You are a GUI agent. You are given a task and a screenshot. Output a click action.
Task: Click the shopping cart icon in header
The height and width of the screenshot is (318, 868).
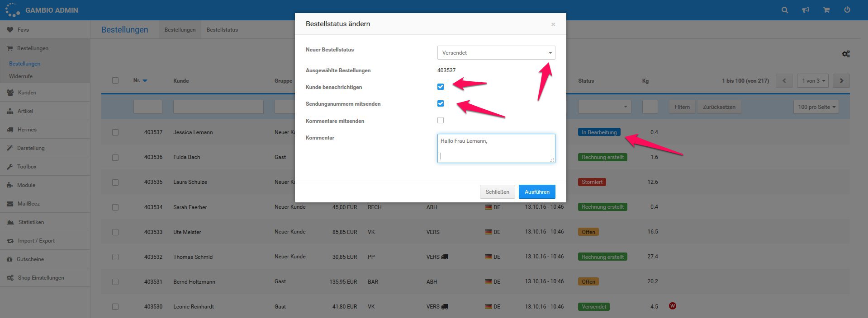(826, 10)
